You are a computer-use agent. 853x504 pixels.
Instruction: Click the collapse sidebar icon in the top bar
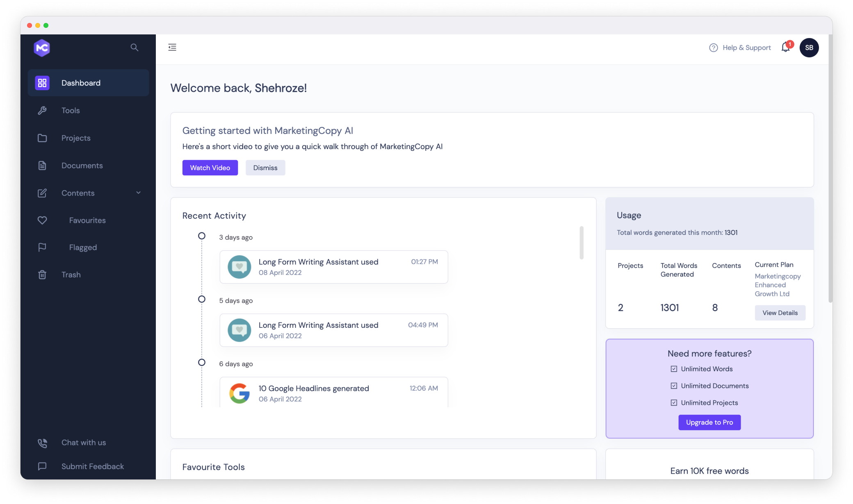(x=172, y=47)
